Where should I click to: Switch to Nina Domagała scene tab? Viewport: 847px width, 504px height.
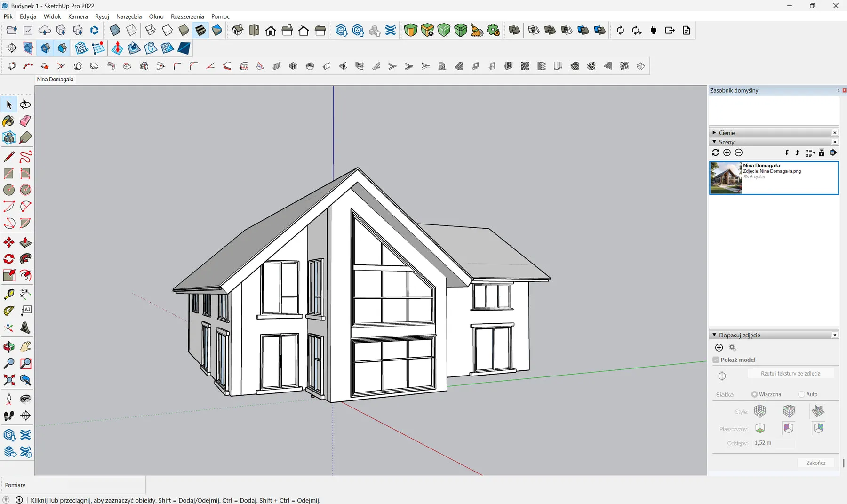(x=55, y=80)
